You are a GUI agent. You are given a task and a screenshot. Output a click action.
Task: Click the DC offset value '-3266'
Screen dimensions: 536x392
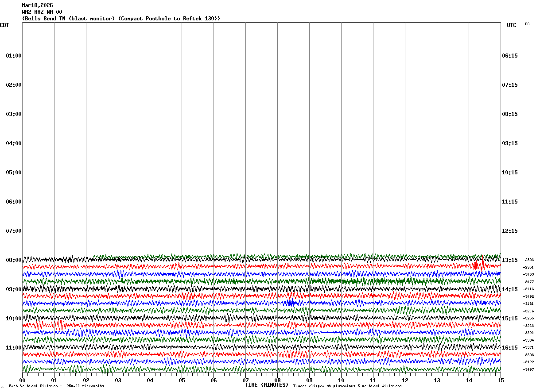click(528, 326)
